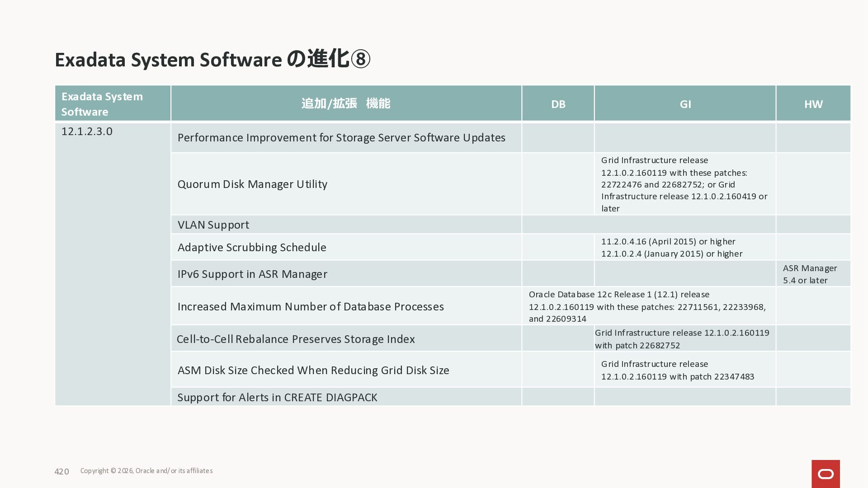Viewport: 868px width, 488px height.
Task: Select the Adaptive Scrubbing Schedule cell
Action: point(252,248)
